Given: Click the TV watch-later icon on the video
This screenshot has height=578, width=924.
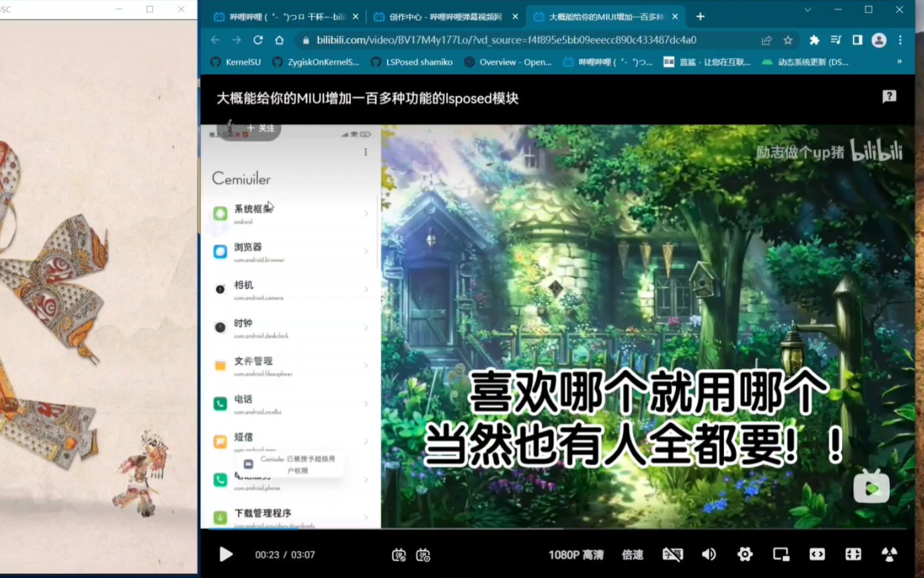Looking at the screenshot, I should click(872, 487).
